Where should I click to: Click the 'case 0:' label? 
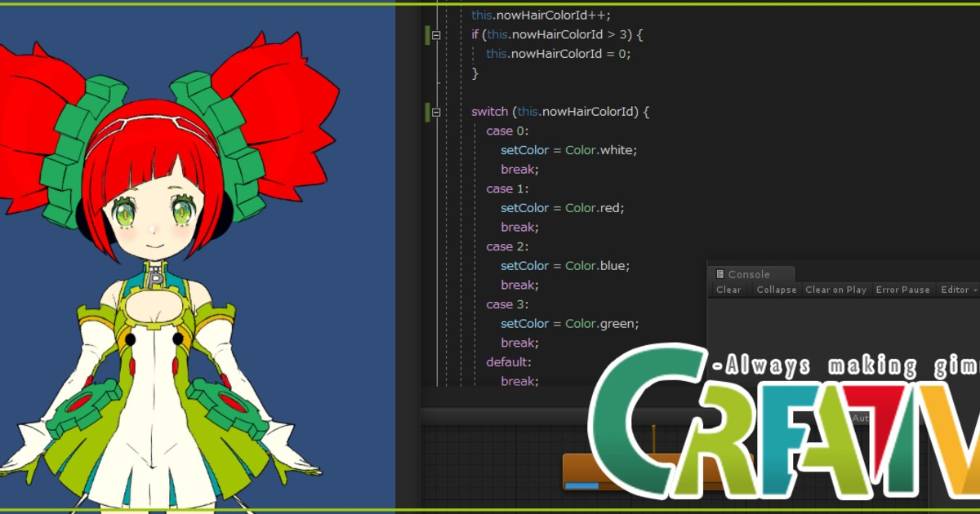pos(507,131)
